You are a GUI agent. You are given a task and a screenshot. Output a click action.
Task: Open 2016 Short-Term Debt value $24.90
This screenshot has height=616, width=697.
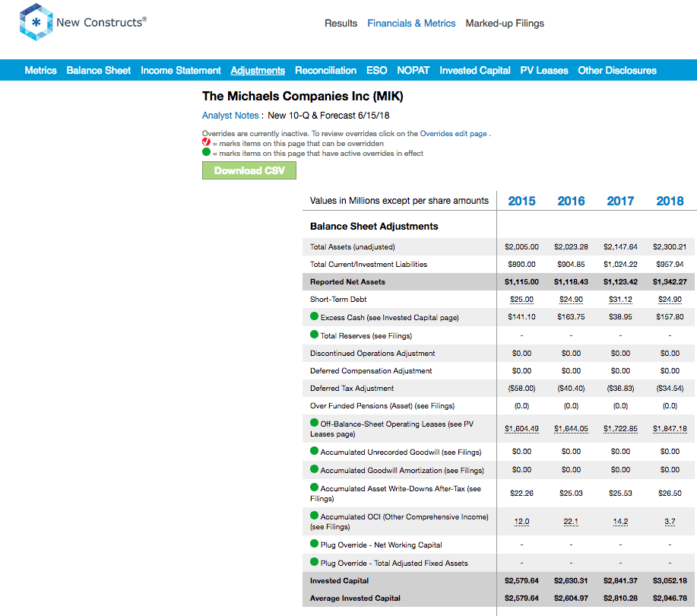(571, 300)
